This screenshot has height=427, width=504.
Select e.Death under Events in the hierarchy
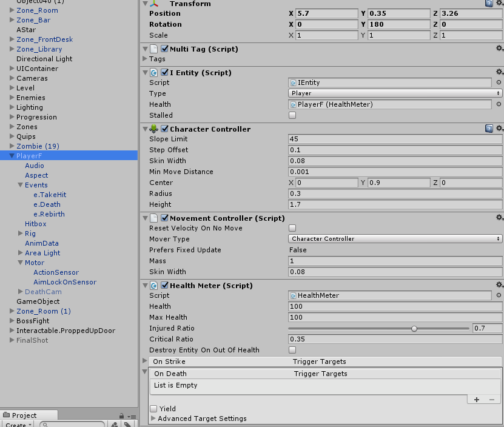tap(47, 204)
